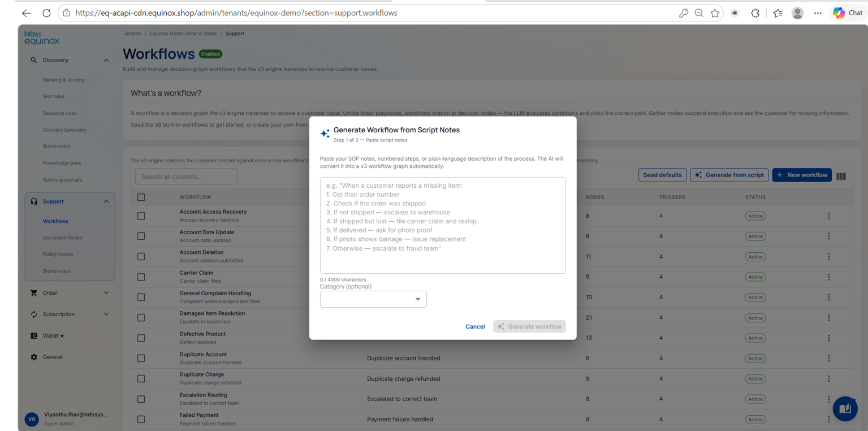Add this page to favorites with the star icon

pos(715,13)
